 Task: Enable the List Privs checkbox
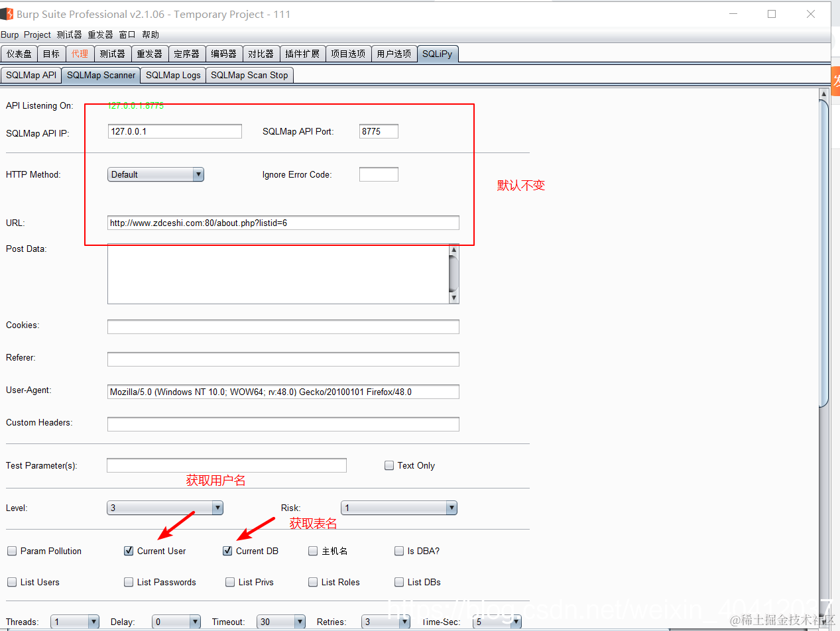pos(230,582)
